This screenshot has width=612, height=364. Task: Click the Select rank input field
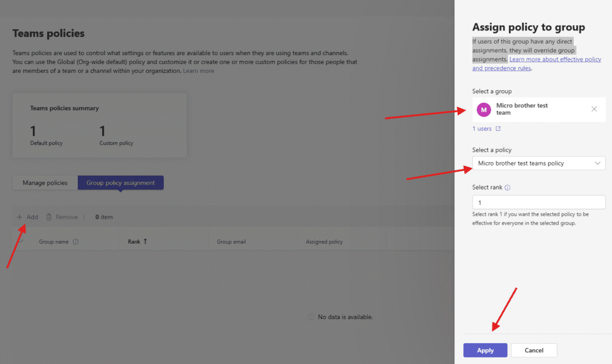(538, 203)
